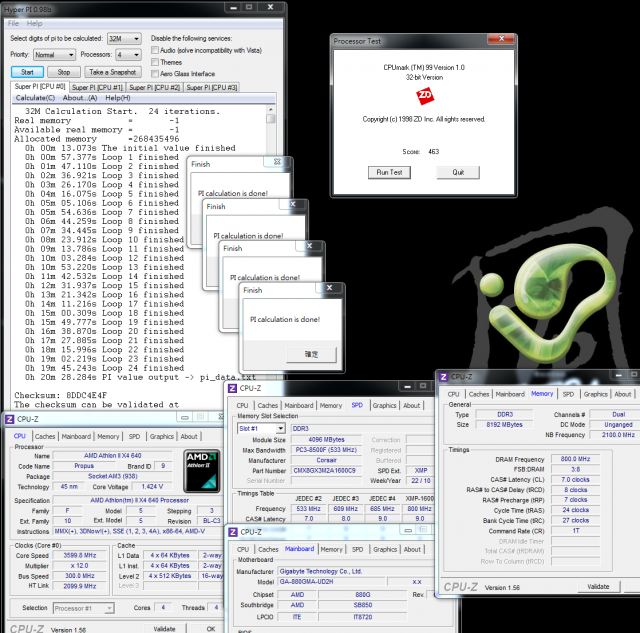Viewport: 640px width, 633px height.
Task: Open the Help(H) menu in Super PI
Action: coord(118,98)
